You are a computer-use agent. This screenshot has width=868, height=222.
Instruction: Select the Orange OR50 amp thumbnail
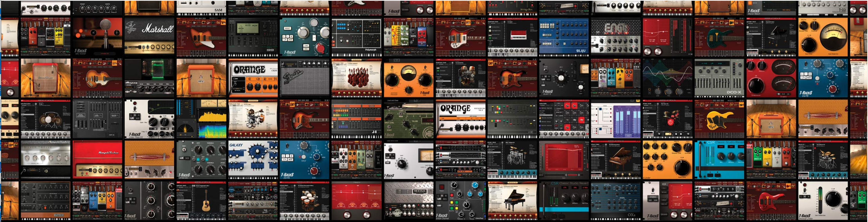point(253,78)
